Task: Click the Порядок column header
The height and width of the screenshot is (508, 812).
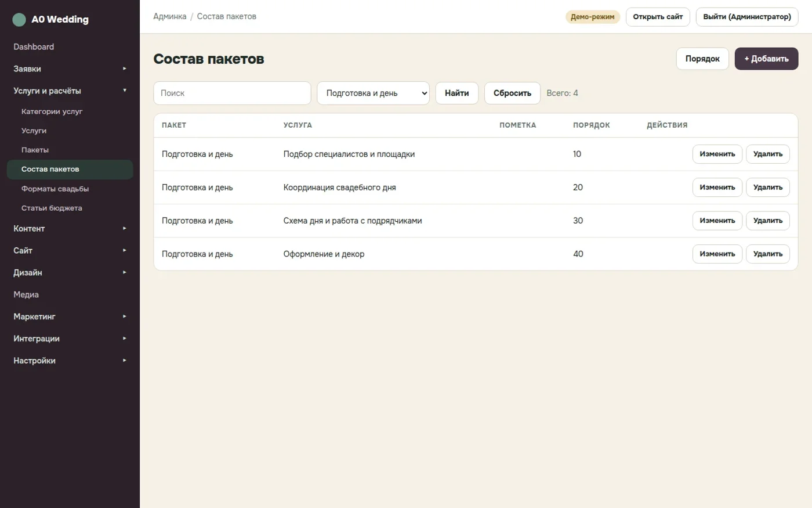Action: tap(591, 125)
